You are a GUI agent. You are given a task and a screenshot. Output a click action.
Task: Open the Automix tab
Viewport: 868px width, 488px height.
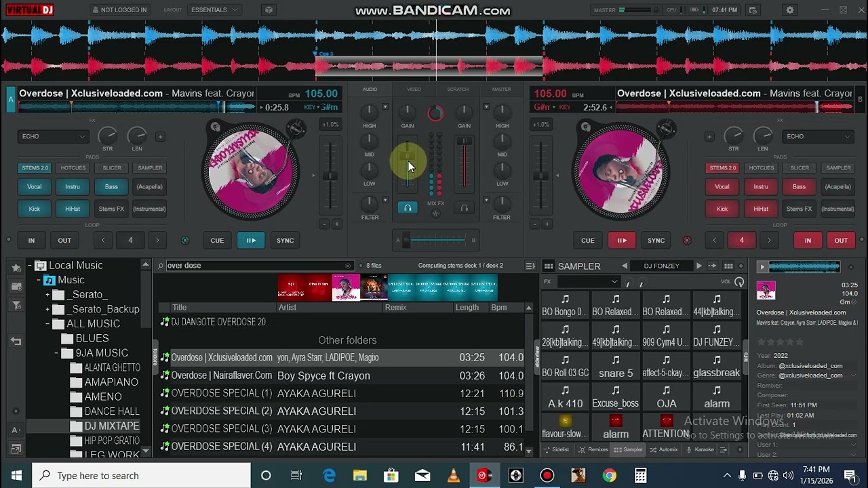[x=664, y=449]
